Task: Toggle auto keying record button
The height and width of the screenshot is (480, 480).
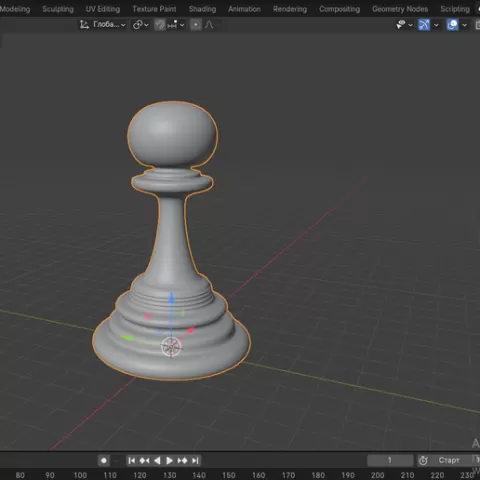Action: click(x=104, y=461)
